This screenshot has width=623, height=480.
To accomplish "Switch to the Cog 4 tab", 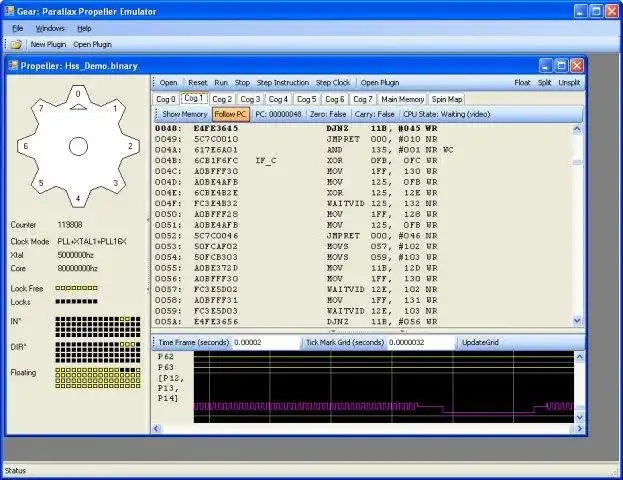I will coord(278,99).
